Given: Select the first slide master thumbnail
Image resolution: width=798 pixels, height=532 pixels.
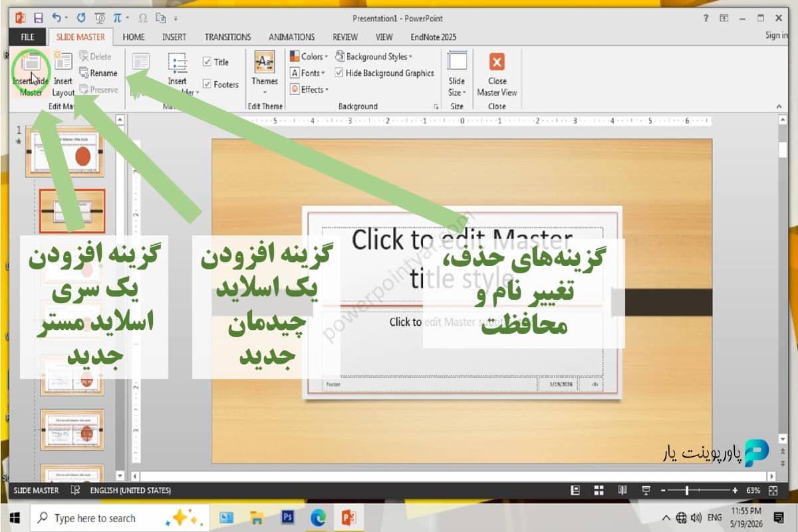Looking at the screenshot, I should pos(65,152).
